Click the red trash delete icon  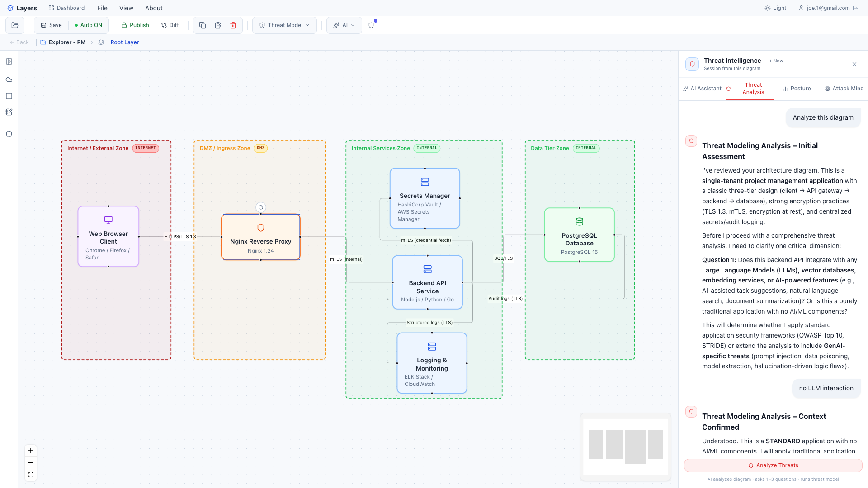233,25
